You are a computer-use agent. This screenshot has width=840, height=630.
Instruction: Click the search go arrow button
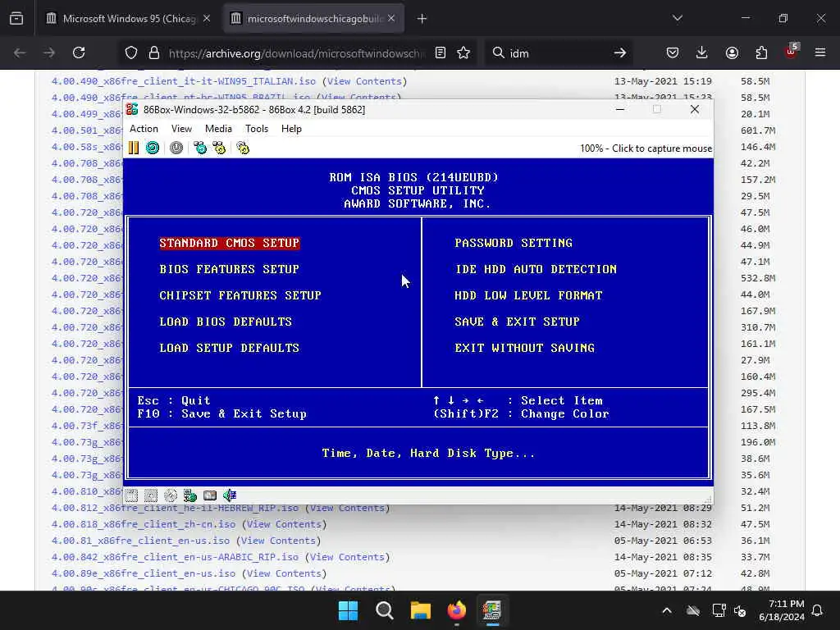pyautogui.click(x=620, y=52)
